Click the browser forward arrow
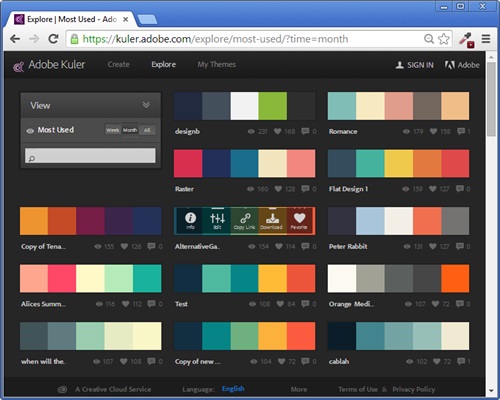The height and width of the screenshot is (400, 500). [34, 39]
